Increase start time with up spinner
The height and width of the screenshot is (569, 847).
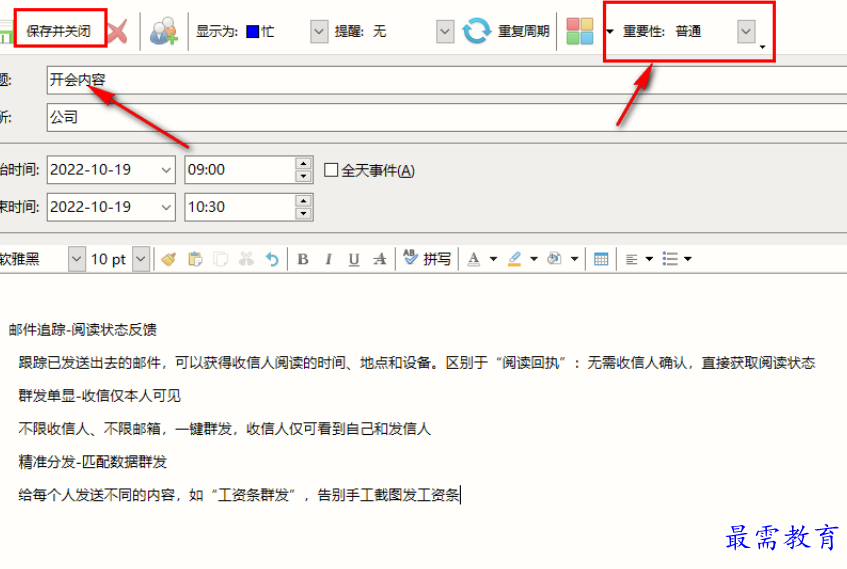tap(304, 163)
